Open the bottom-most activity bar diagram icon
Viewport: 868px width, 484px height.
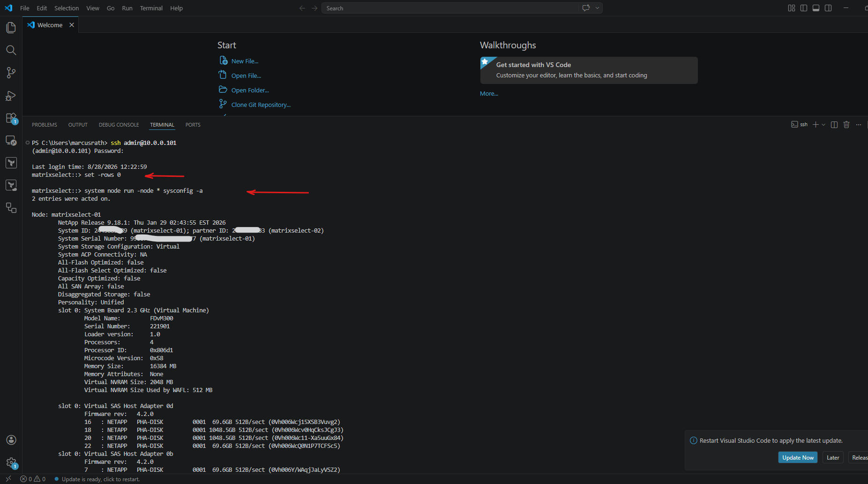[x=11, y=208]
